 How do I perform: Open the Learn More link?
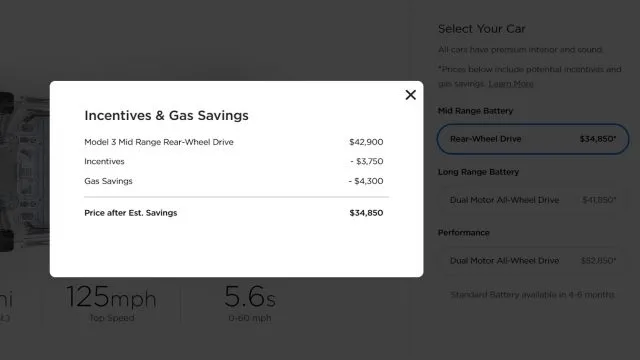511,84
